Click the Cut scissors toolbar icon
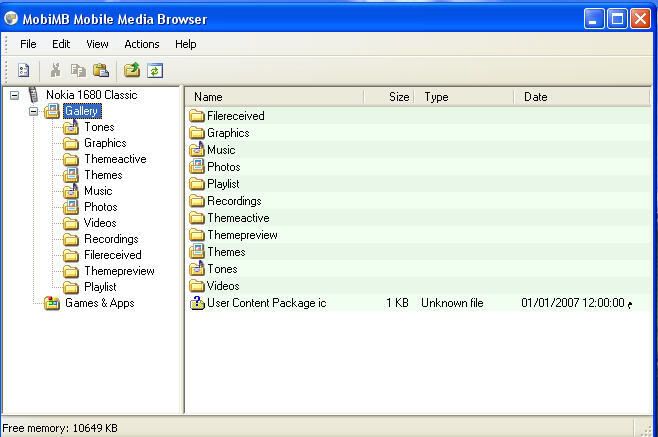The width and height of the screenshot is (658, 437). (55, 71)
